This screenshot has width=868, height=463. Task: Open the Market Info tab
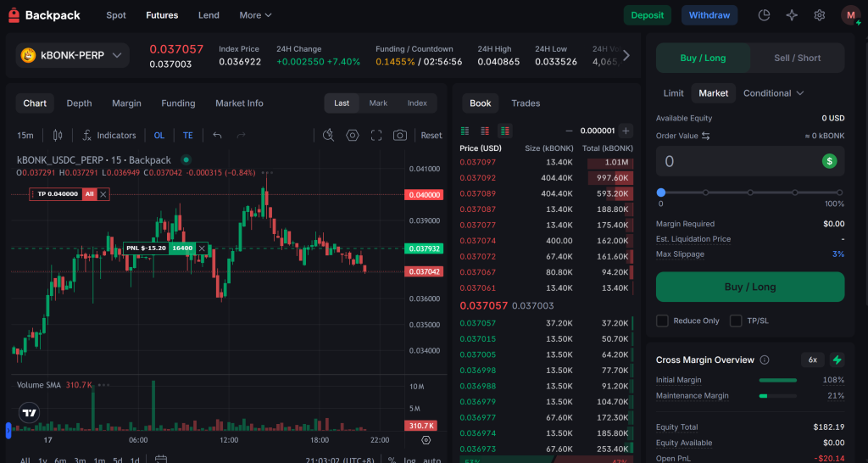[x=239, y=103]
